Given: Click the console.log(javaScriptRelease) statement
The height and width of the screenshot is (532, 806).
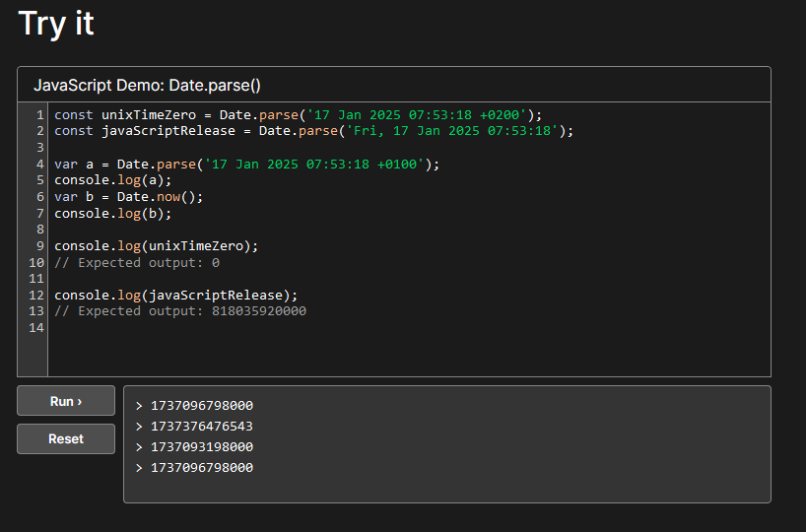Looking at the screenshot, I should point(175,295).
